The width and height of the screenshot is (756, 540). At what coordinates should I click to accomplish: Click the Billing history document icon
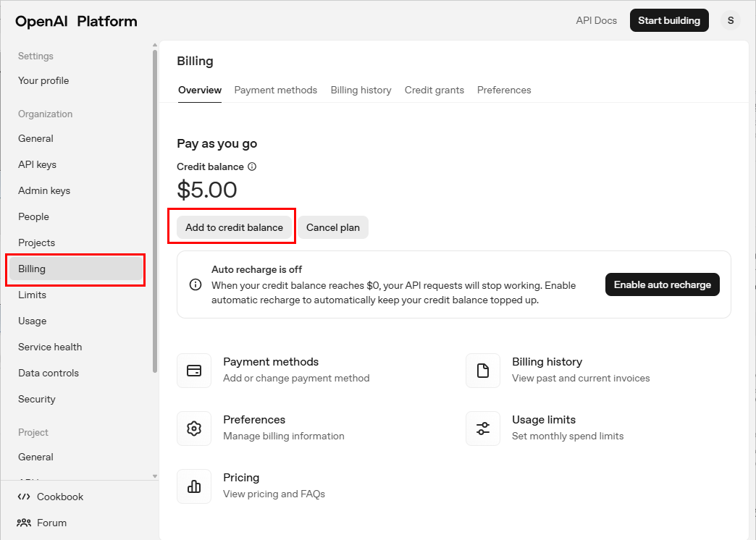[483, 371]
